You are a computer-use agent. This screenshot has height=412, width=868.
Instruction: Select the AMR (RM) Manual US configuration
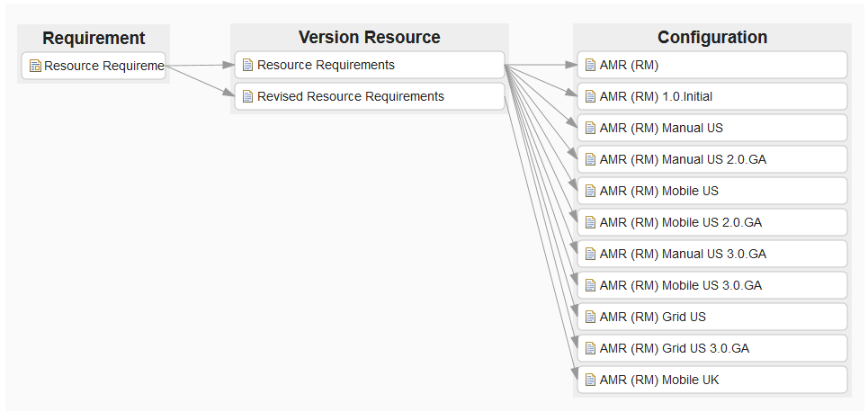[x=660, y=128]
